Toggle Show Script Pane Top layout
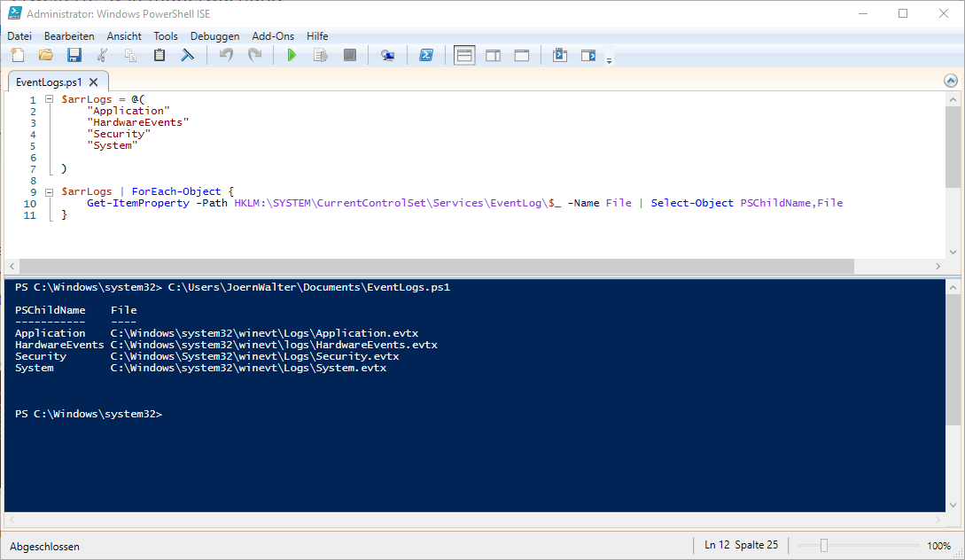Viewport: 965px width, 560px height. [464, 55]
